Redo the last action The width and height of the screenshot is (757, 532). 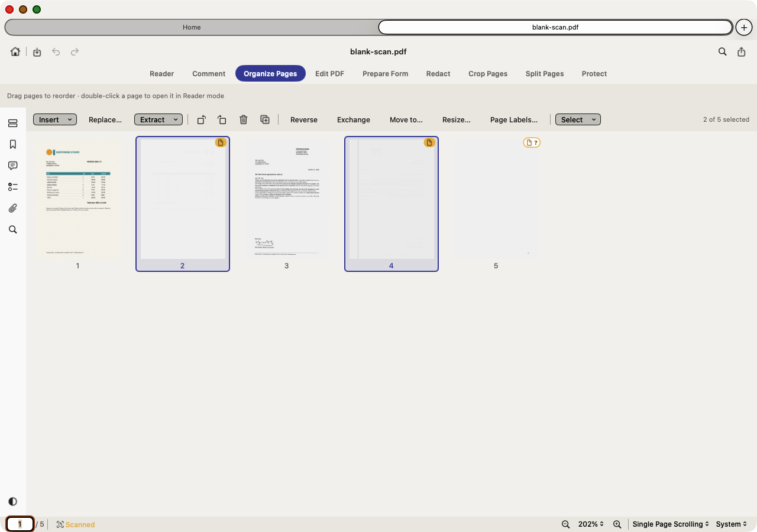pos(75,52)
